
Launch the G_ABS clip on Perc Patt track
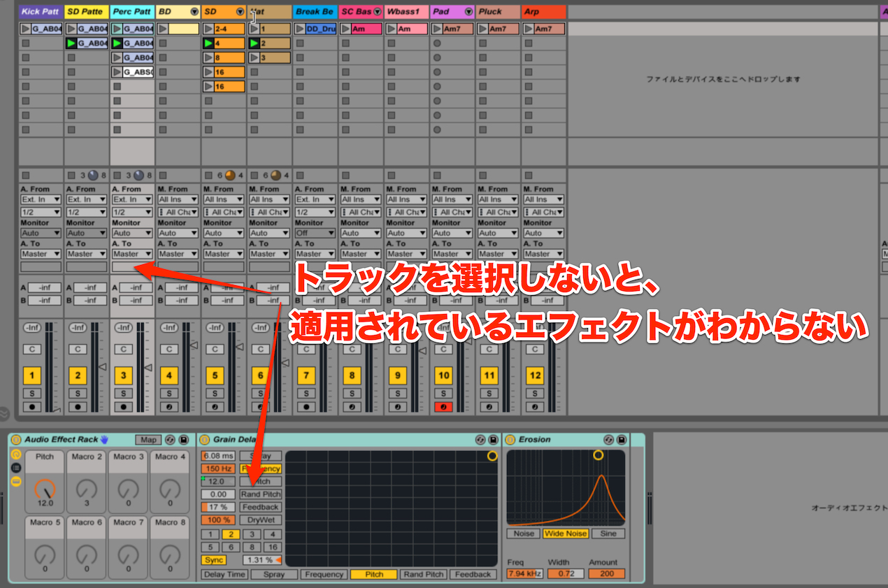(x=117, y=72)
